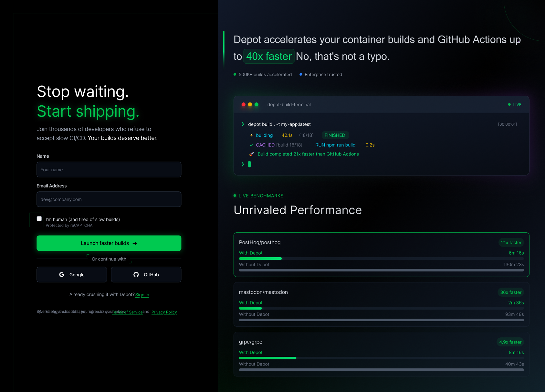This screenshot has height=392, width=545.
Task: Click the 36x faster badge on mastodon
Action: pos(511,292)
